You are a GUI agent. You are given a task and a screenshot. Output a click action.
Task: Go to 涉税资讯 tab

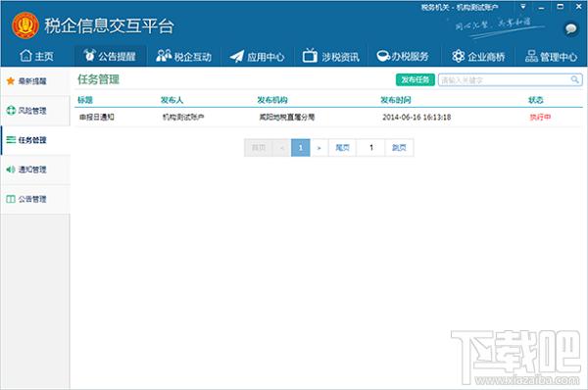click(331, 56)
